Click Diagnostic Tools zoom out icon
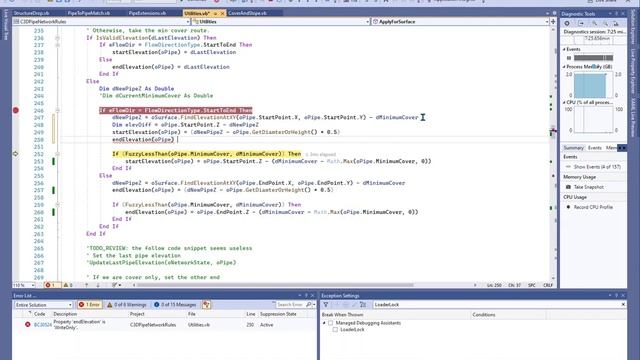Screen dimensions: 640x360 coord(605,23)
